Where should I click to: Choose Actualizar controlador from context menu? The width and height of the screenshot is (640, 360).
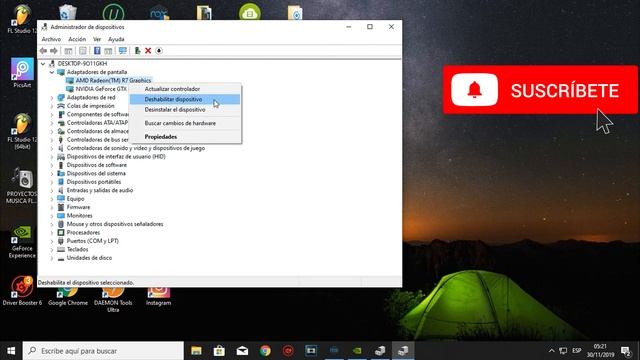click(x=185, y=89)
